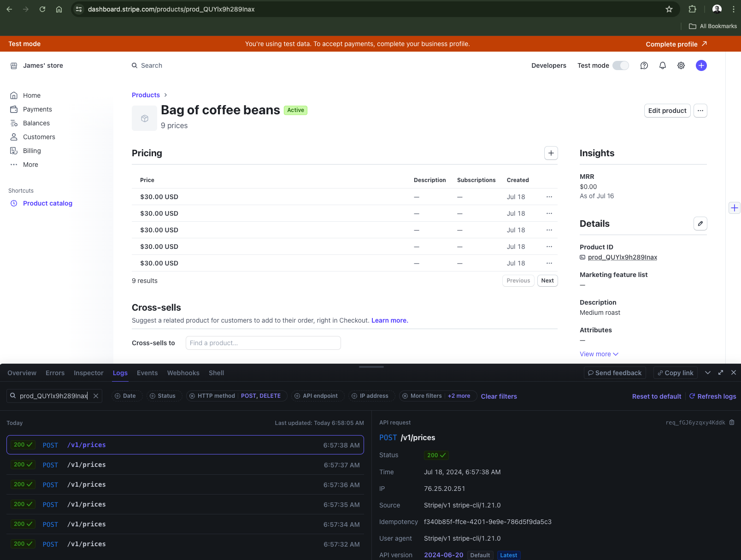Open site information icon in address bar
Image resolution: width=741 pixels, height=560 pixels.
[79, 9]
